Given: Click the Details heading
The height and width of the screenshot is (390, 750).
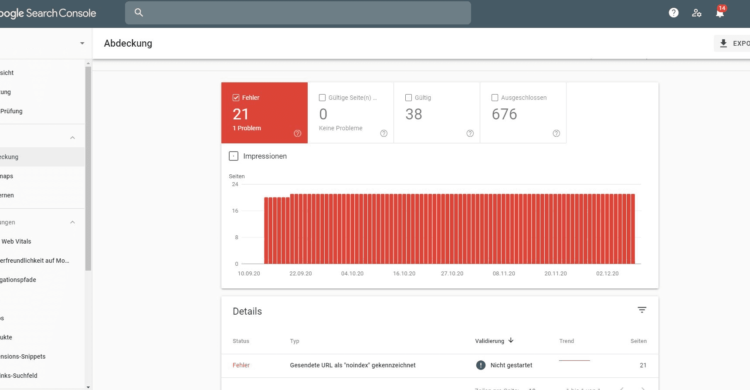Looking at the screenshot, I should pyautogui.click(x=247, y=312).
